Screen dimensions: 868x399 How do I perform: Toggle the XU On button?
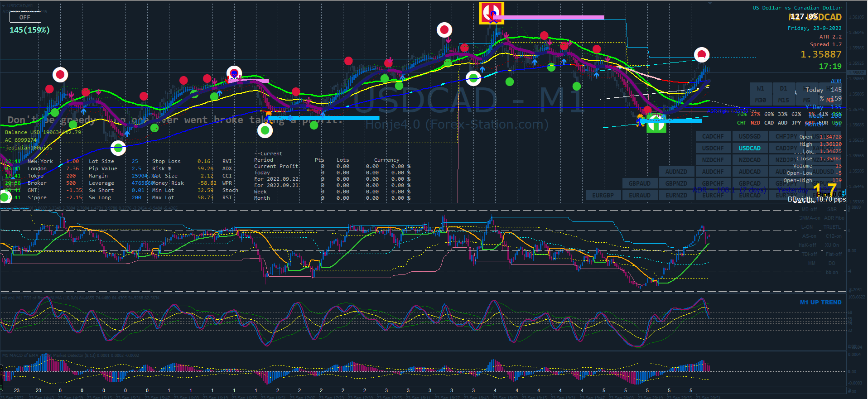click(832, 245)
